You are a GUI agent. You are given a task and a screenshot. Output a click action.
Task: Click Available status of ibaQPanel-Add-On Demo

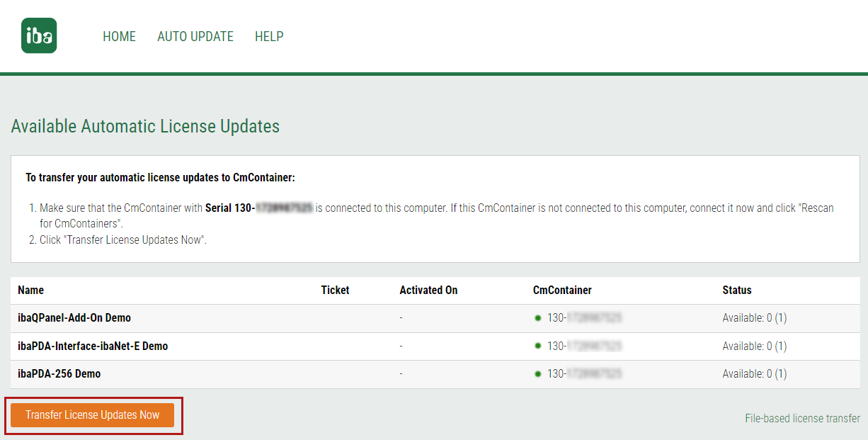[754, 318]
